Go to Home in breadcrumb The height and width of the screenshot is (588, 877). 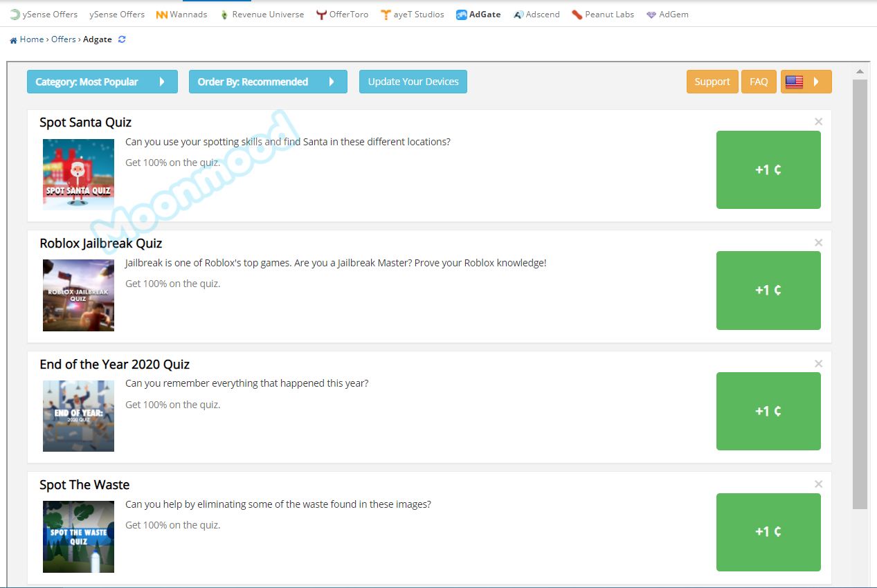pyautogui.click(x=32, y=39)
